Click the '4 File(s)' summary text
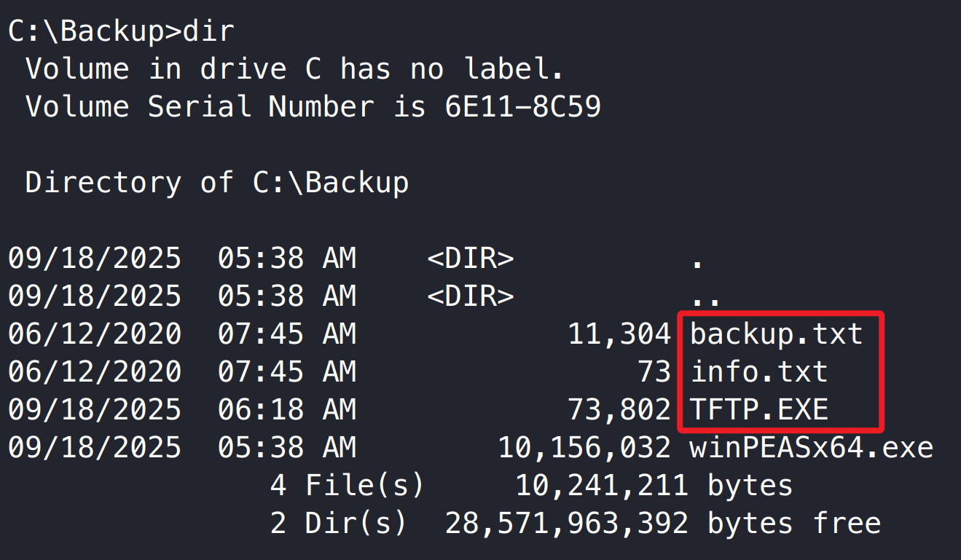This screenshot has height=560, width=961. point(347,485)
